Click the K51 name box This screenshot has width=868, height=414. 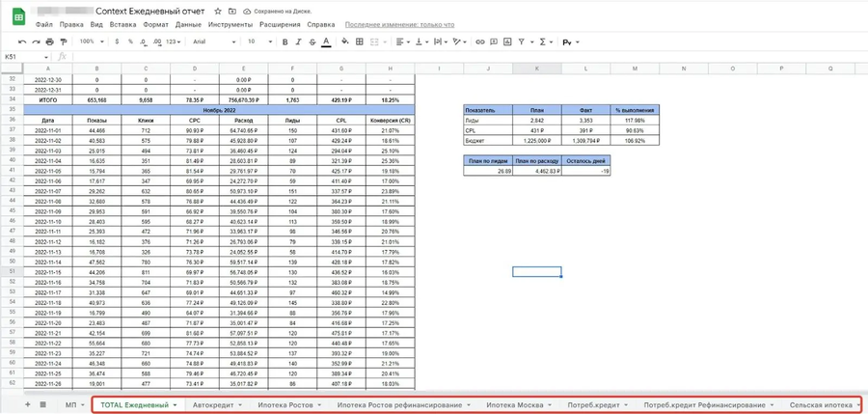[x=26, y=57]
